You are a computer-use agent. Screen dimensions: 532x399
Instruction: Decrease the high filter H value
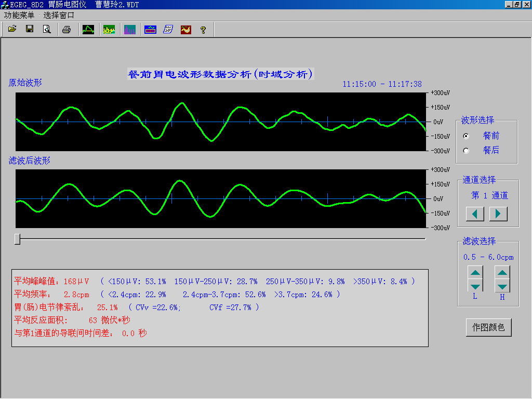[x=502, y=286]
